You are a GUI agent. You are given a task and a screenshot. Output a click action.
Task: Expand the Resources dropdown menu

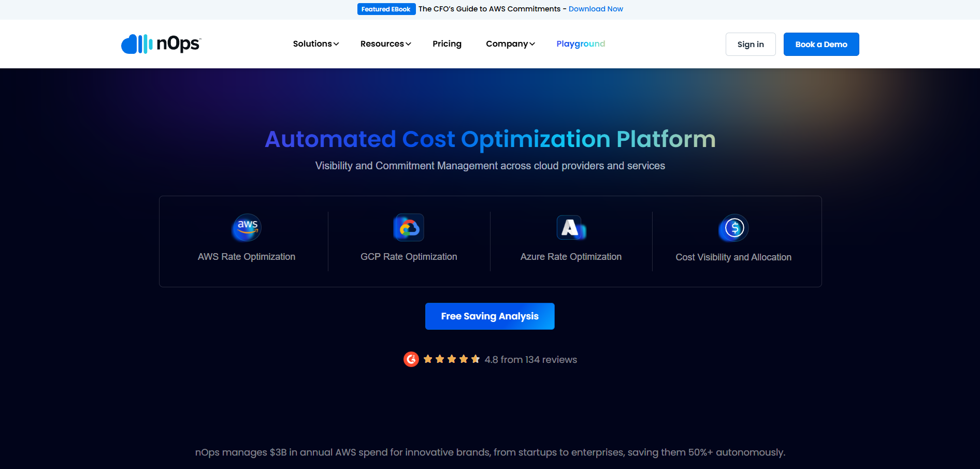click(385, 44)
